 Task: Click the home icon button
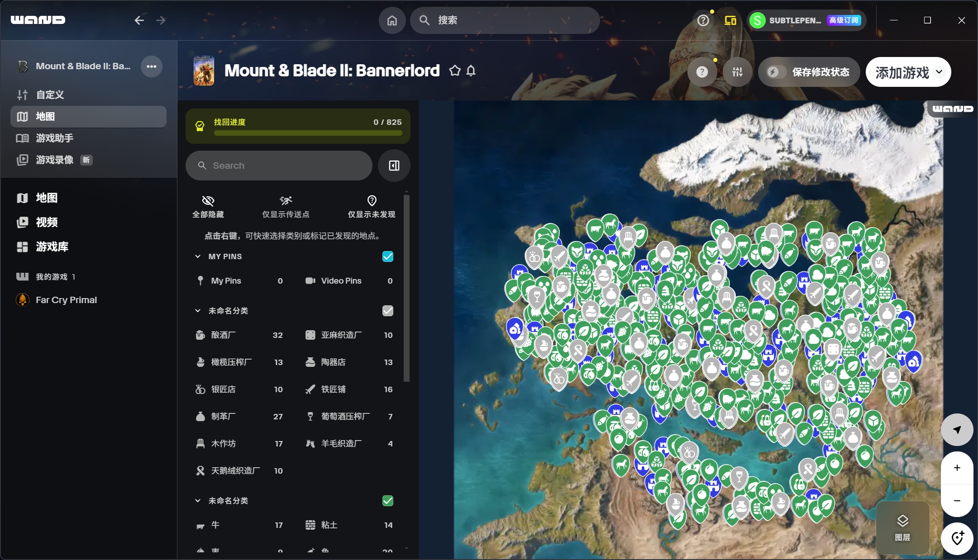tap(392, 20)
